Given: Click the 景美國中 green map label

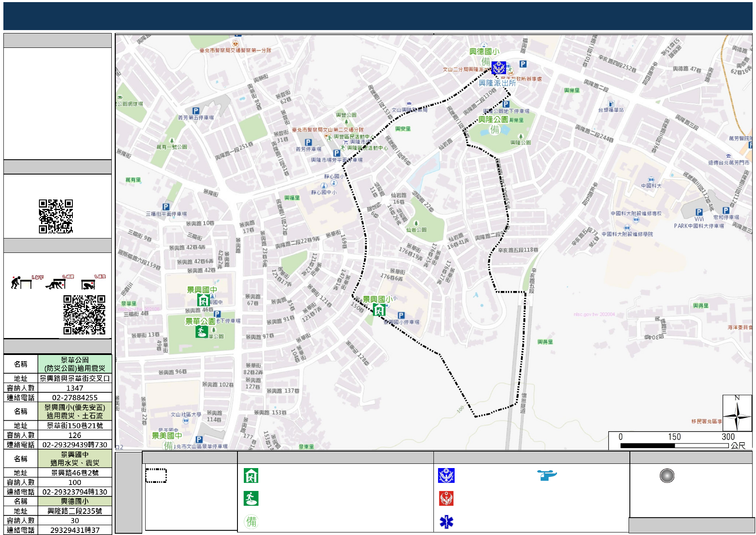Looking at the screenshot, I should 167,435.
